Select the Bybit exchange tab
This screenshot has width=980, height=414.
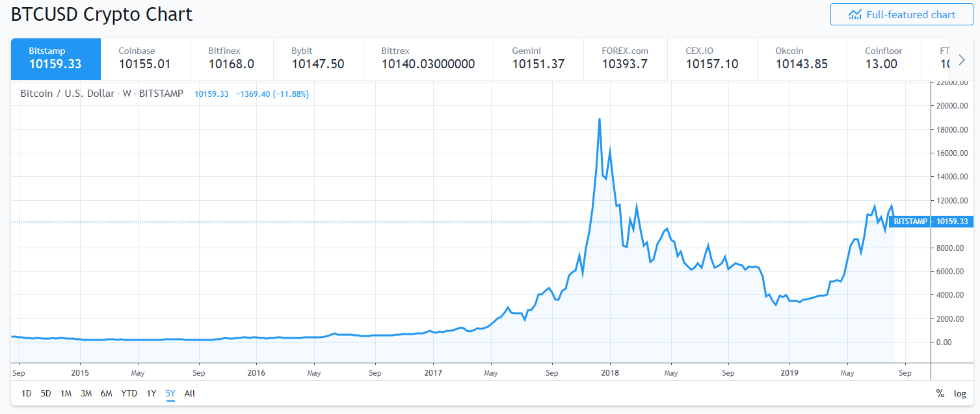(318, 58)
